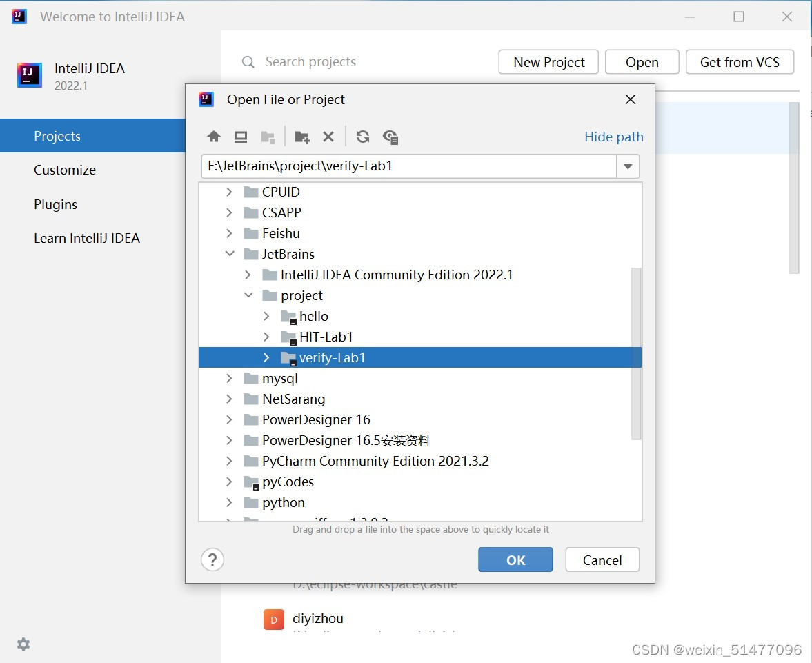The image size is (812, 663).
Task: Collapse the project folder
Action: pos(248,295)
